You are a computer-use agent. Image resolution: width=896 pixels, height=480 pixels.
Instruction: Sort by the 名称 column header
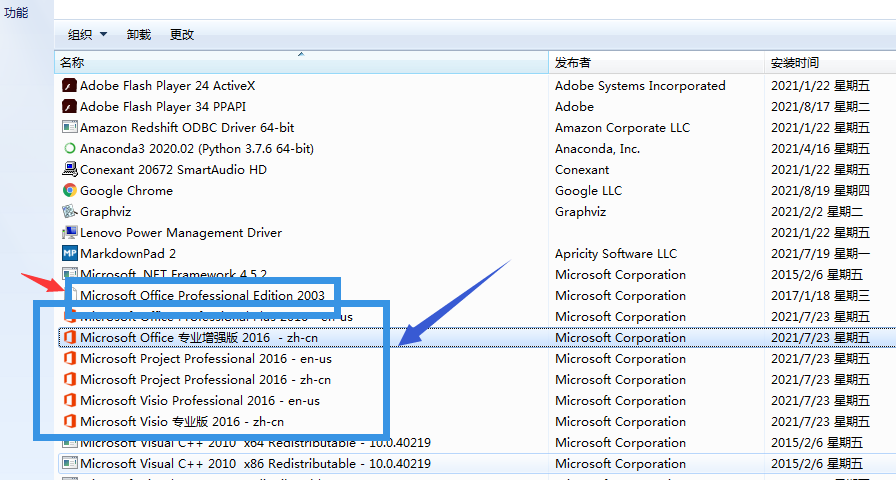pos(302,63)
